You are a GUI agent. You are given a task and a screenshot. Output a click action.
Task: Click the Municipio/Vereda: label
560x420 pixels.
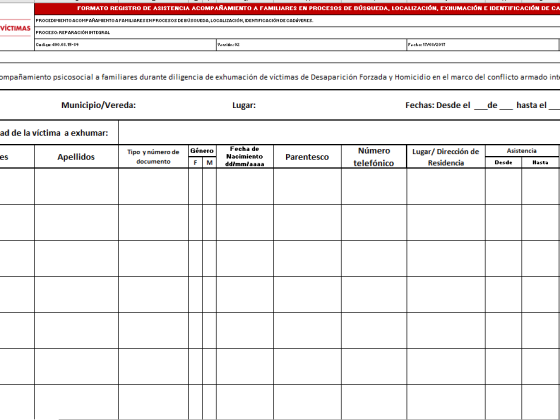pos(99,105)
